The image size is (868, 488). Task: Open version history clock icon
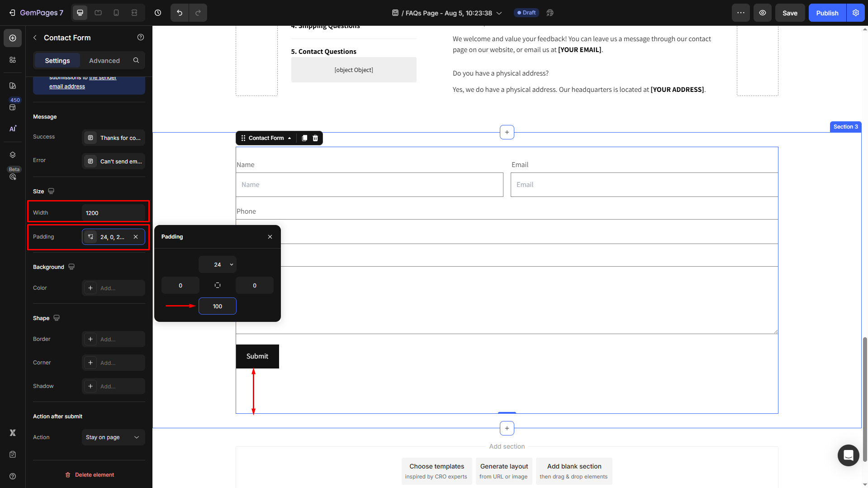click(158, 13)
